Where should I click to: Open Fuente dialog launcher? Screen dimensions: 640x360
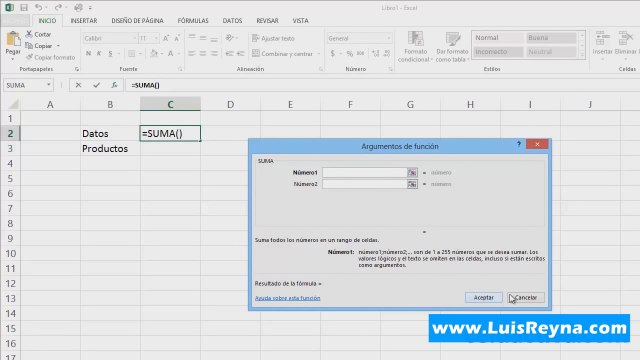180,69
